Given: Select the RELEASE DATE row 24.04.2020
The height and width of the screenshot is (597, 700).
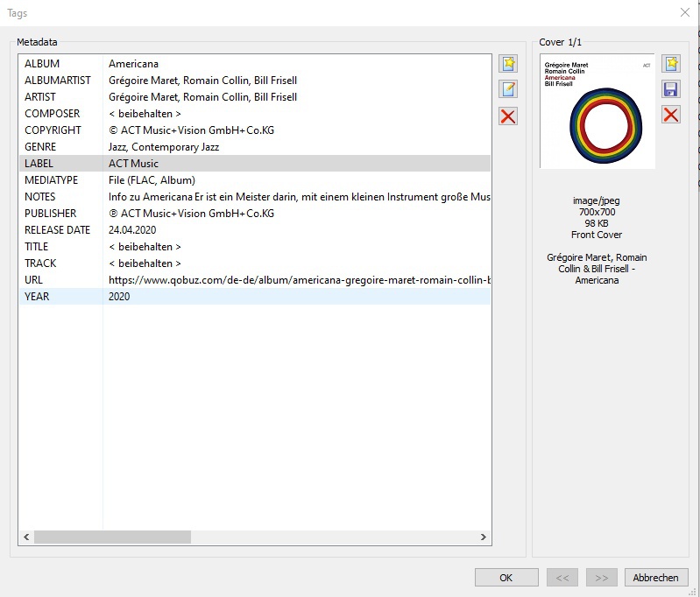Looking at the screenshot, I should coord(255,230).
